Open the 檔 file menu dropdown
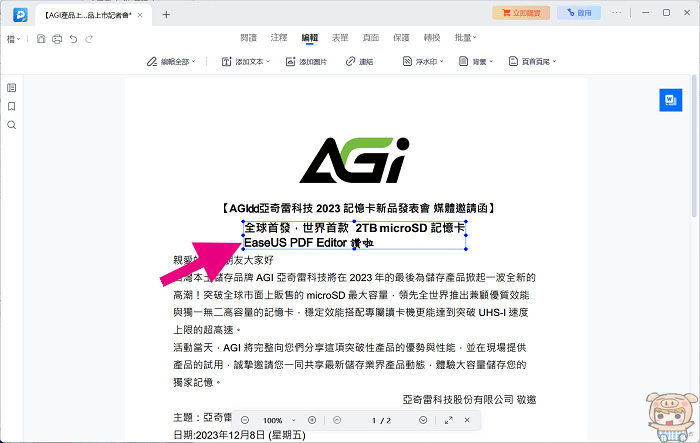This screenshot has width=700, height=443. (13, 39)
